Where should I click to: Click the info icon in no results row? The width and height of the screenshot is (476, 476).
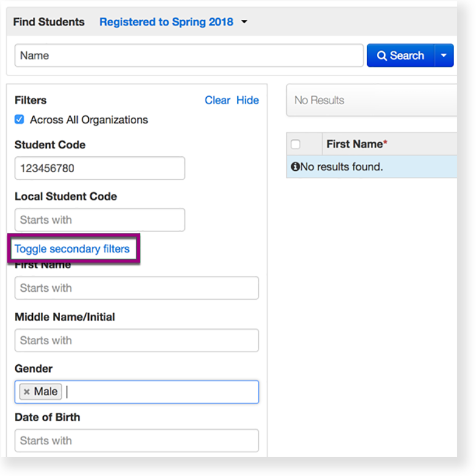pyautogui.click(x=295, y=167)
